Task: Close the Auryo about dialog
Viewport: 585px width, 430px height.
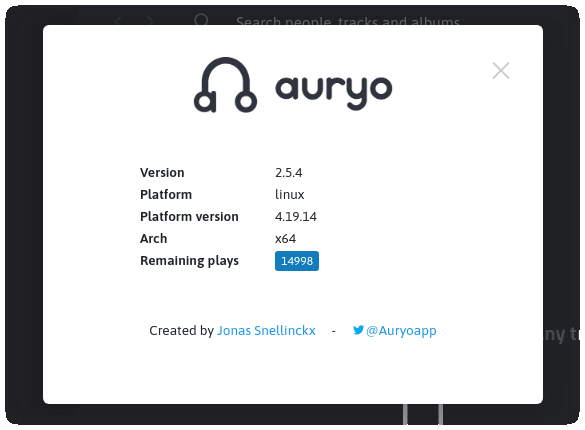Action: (x=501, y=70)
